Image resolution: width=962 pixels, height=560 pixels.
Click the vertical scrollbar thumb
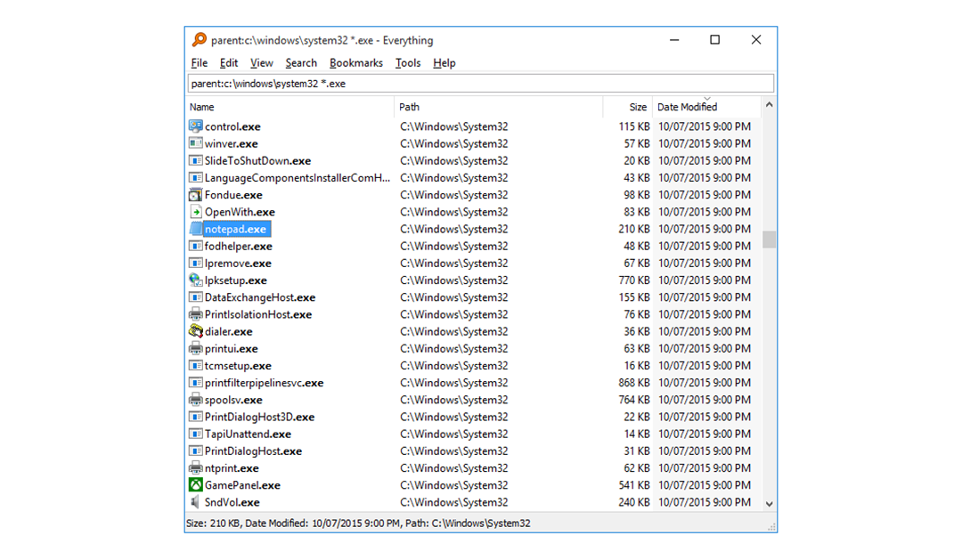tap(770, 239)
